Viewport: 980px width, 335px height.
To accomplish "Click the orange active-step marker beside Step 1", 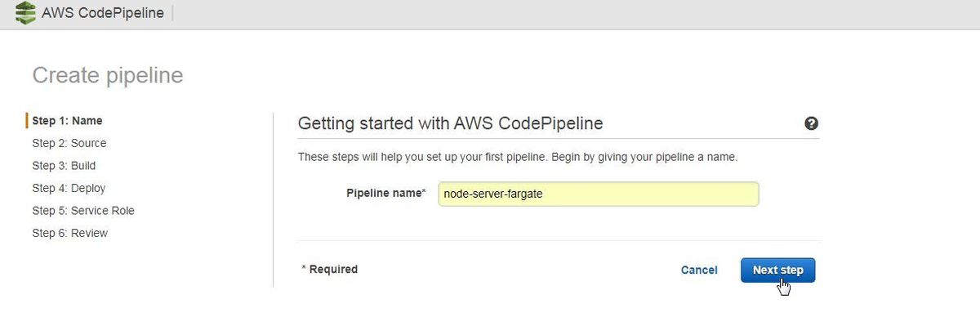I will point(27,120).
